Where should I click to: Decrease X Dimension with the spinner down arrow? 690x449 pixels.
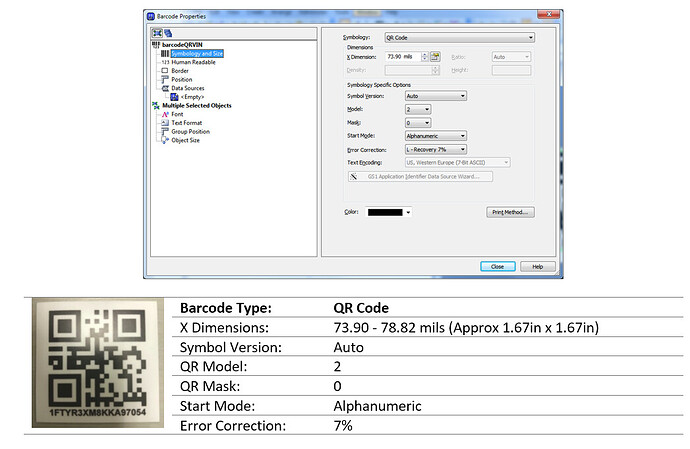tap(425, 59)
